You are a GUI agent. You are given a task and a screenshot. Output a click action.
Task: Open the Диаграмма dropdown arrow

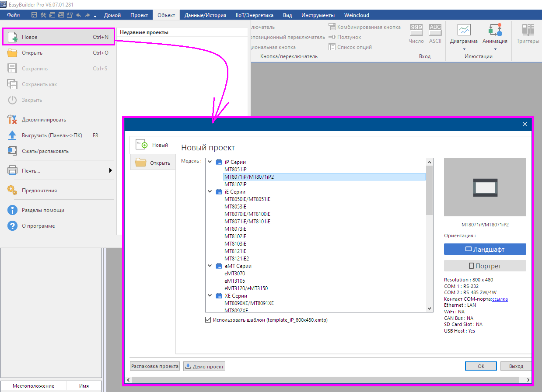coord(464,49)
